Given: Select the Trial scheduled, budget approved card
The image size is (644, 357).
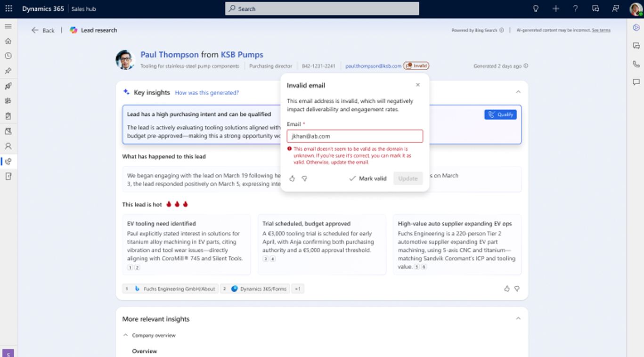Looking at the screenshot, I should 322,244.
